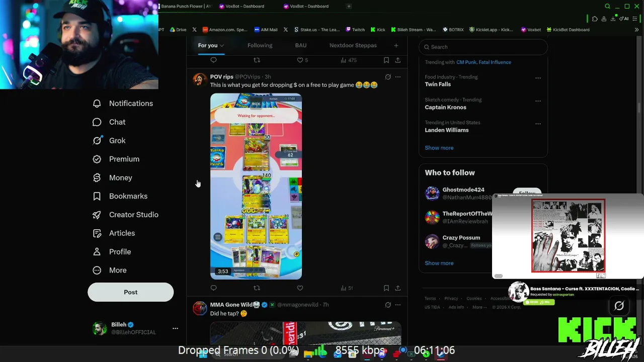This screenshot has height=362, width=644.
Task: View analytics showing 51 views
Action: point(347,288)
